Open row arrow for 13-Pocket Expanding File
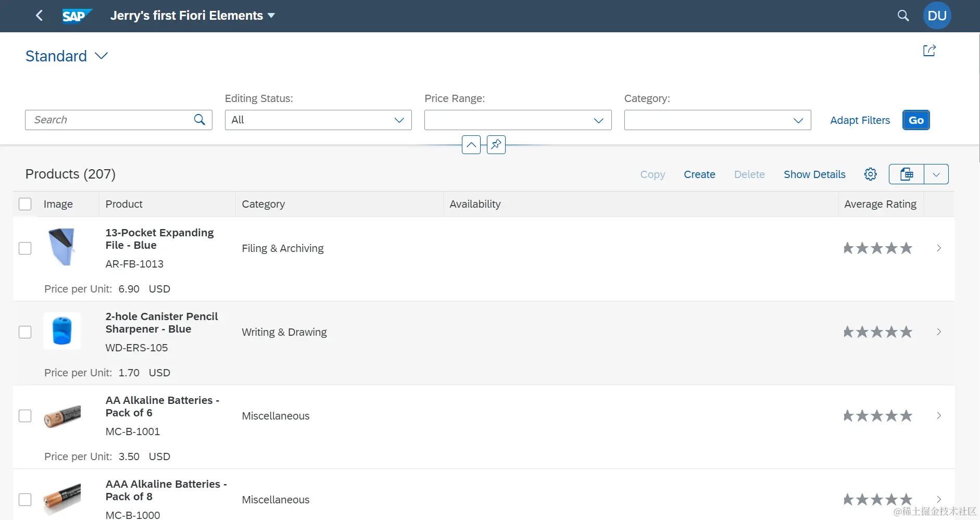The height and width of the screenshot is (520, 980). tap(939, 248)
